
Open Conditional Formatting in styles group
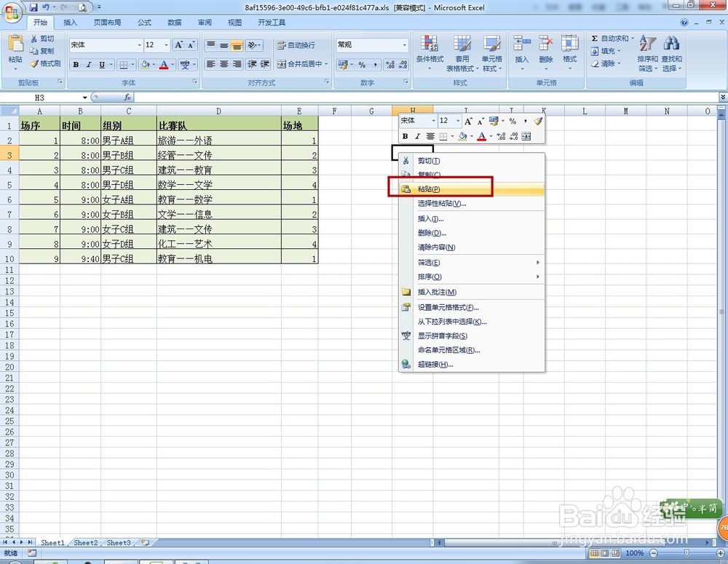(x=430, y=53)
